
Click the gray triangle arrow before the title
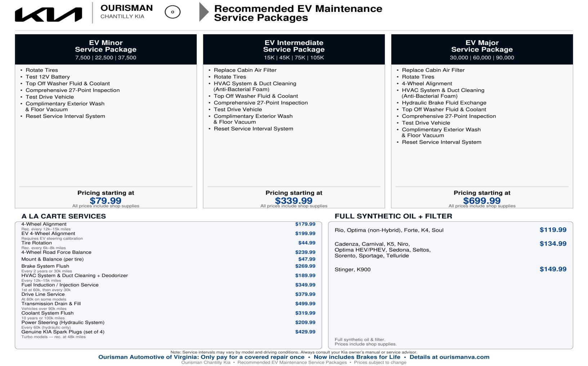204,12
